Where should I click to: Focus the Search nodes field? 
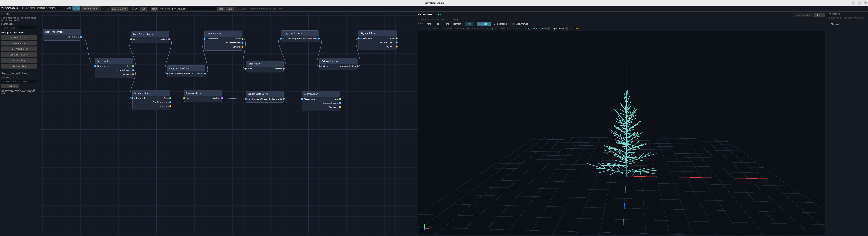pyautogui.click(x=19, y=28)
